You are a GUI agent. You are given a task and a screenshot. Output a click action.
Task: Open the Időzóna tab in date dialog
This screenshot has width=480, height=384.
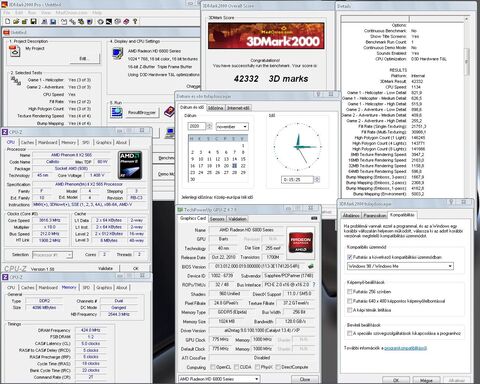pyautogui.click(x=216, y=108)
